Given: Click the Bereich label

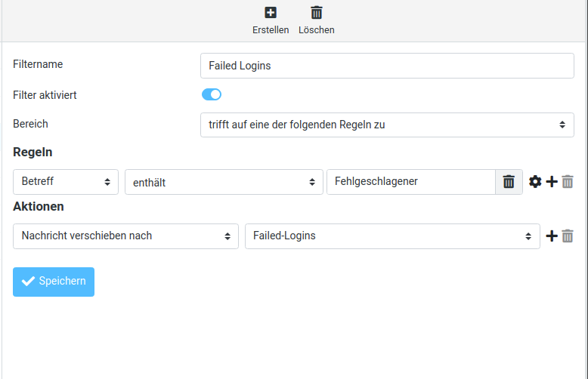Looking at the screenshot, I should [30, 124].
